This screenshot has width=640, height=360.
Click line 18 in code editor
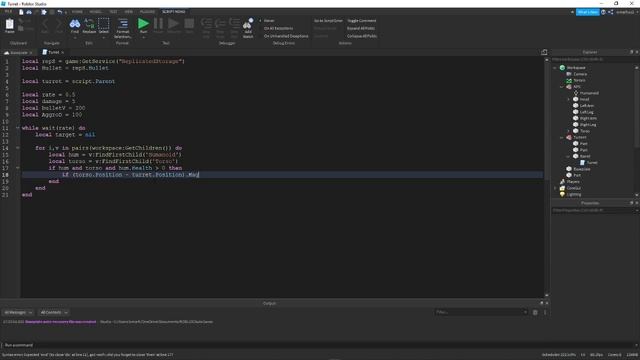pos(282,175)
